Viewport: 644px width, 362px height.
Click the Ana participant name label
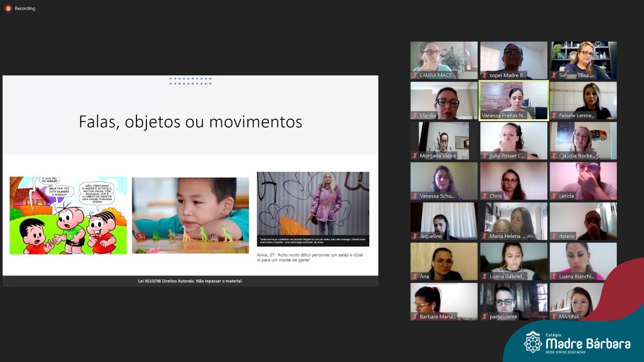click(424, 277)
